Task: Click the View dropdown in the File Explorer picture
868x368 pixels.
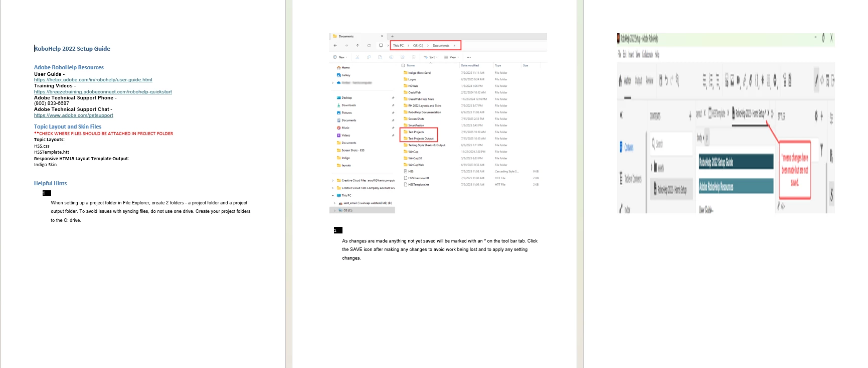Action: coord(452,57)
